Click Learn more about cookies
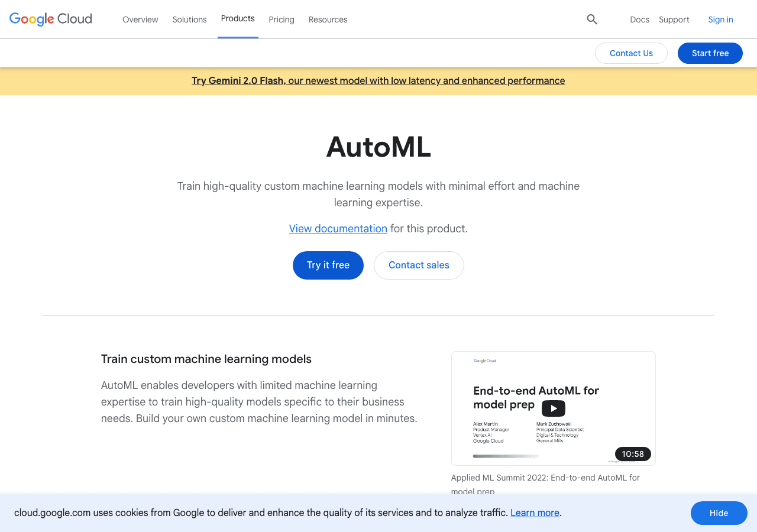The width and height of the screenshot is (757, 532). click(534, 512)
